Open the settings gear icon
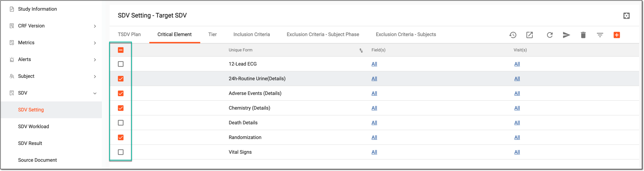644x171 pixels. pyautogui.click(x=626, y=16)
